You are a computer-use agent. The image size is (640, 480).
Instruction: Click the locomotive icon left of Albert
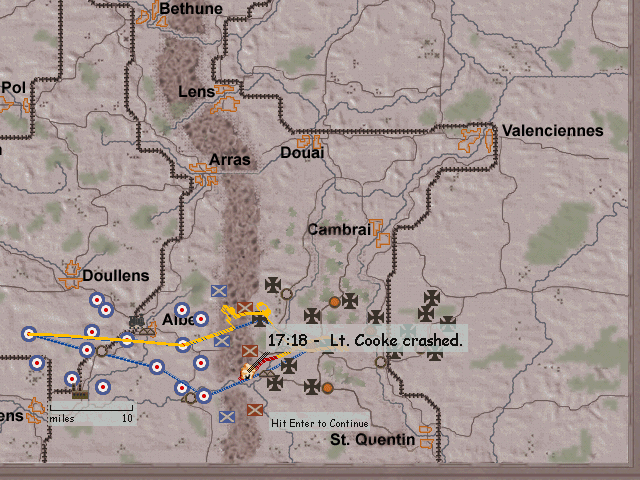pyautogui.click(x=138, y=323)
